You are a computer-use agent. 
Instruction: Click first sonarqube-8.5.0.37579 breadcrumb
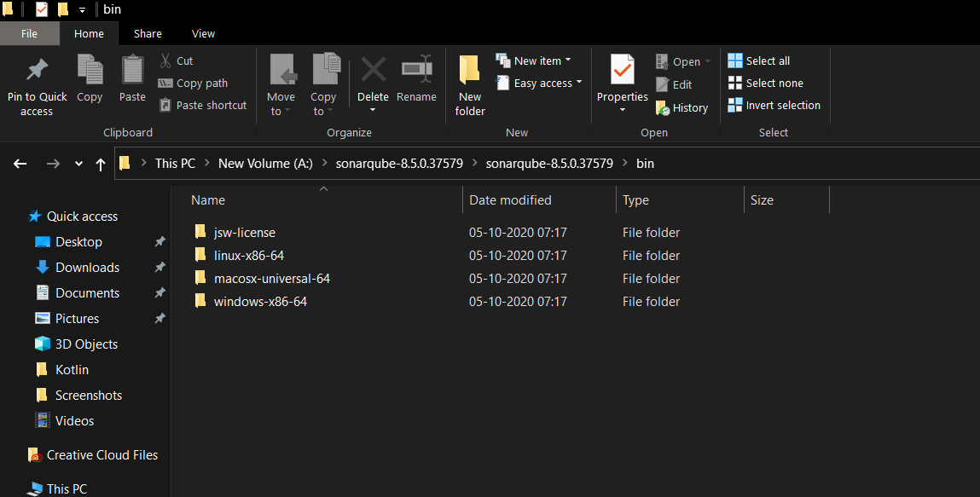click(399, 164)
